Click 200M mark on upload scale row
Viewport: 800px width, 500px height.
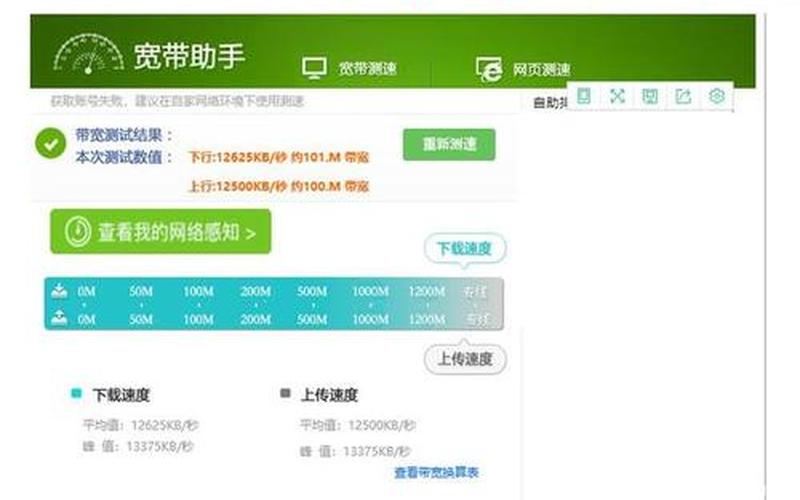click(256, 319)
